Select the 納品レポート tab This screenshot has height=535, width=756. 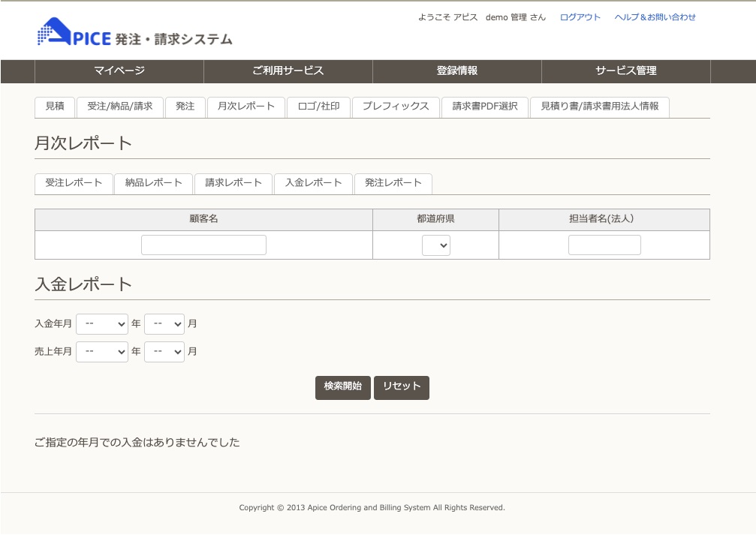[153, 183]
